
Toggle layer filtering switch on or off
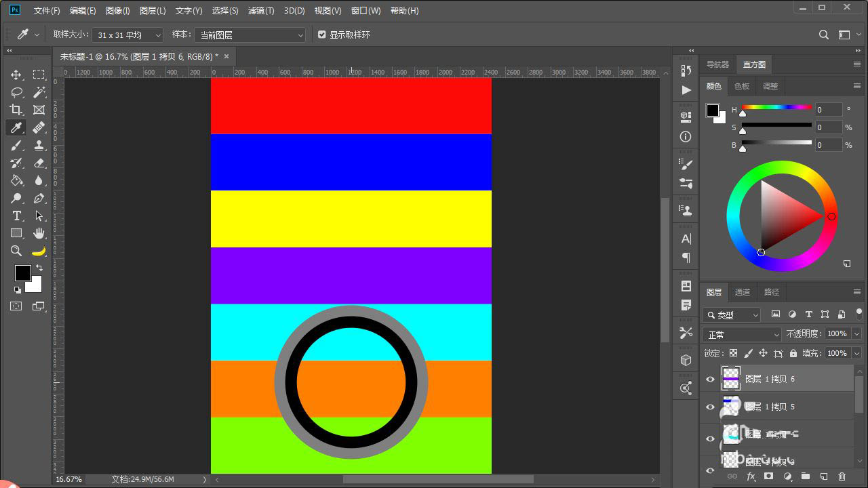tap(859, 314)
